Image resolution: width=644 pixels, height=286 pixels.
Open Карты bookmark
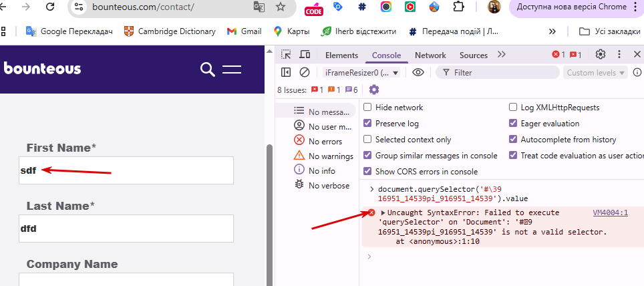291,31
